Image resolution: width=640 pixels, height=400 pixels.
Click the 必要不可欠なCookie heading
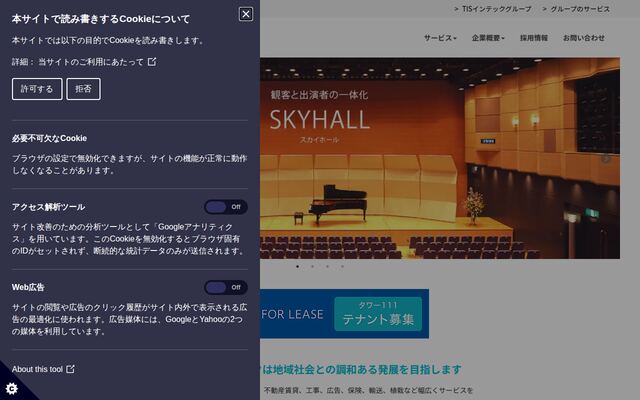point(49,138)
